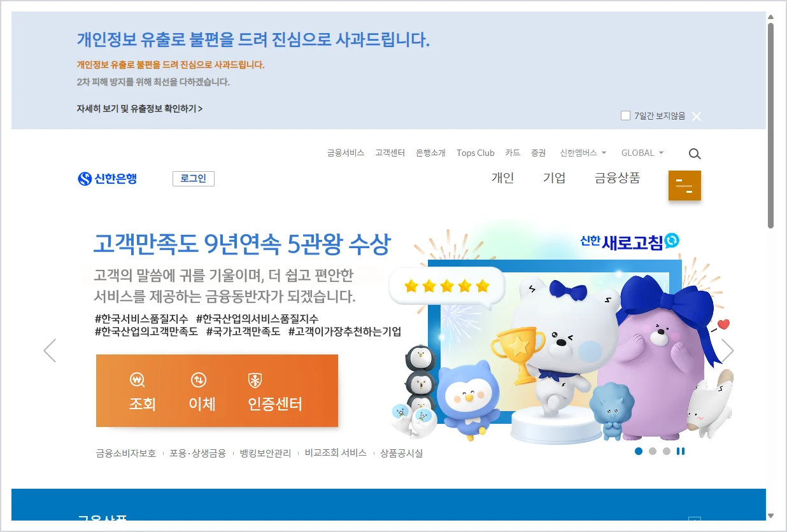Screen dimensions: 787x532
Task: Open the 금융상품 menu
Action: tap(617, 178)
